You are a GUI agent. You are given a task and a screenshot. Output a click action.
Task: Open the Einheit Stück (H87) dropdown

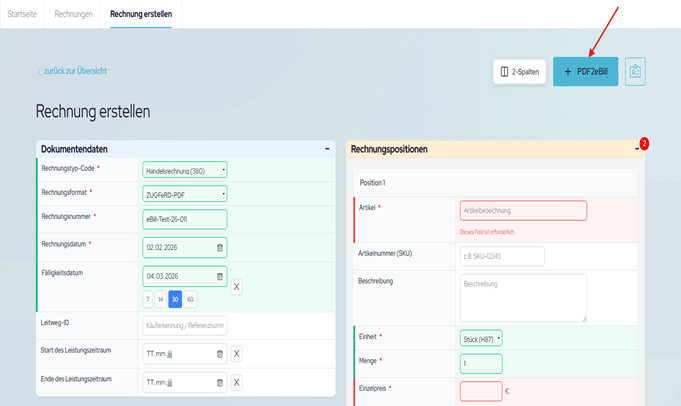click(x=481, y=338)
